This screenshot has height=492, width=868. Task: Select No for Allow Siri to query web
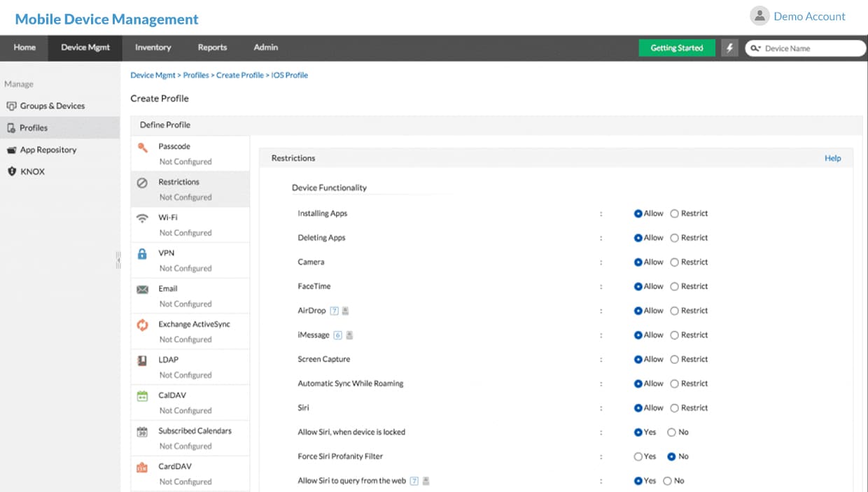click(x=668, y=481)
